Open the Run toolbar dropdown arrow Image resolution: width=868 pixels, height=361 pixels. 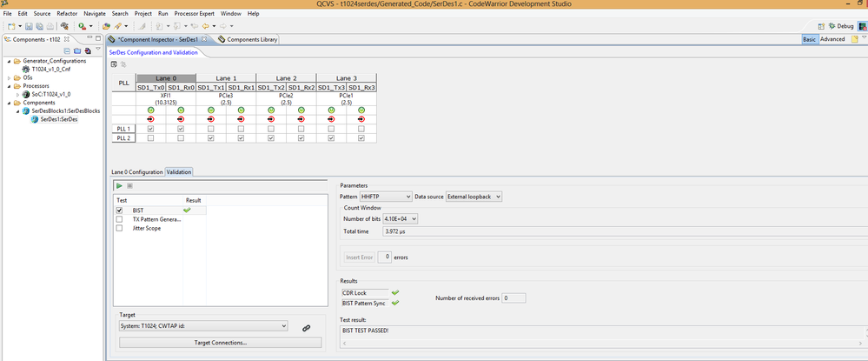(x=90, y=26)
